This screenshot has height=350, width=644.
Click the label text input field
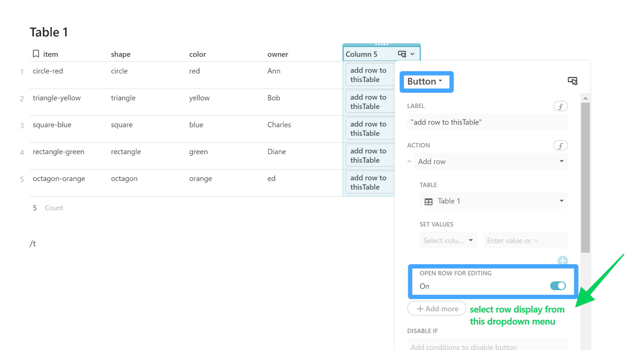pyautogui.click(x=487, y=122)
